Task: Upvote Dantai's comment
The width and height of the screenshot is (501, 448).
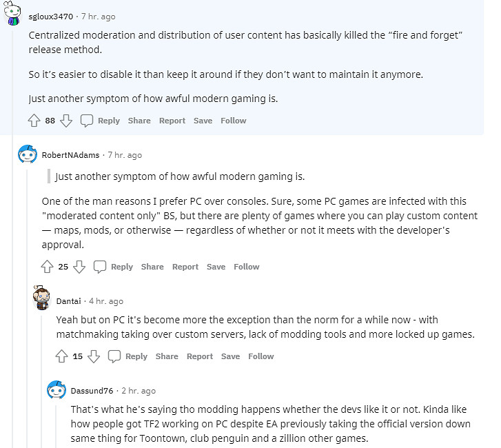Action: (x=62, y=356)
